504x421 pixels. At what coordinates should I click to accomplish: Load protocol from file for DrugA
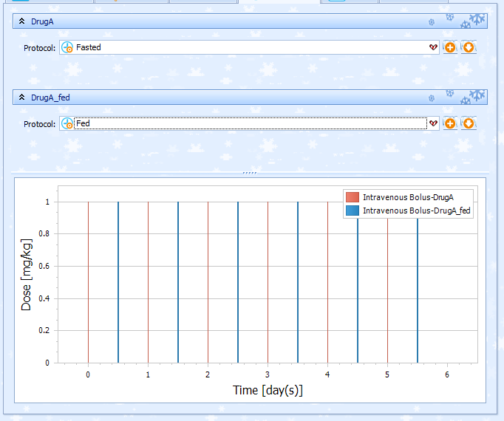point(469,47)
